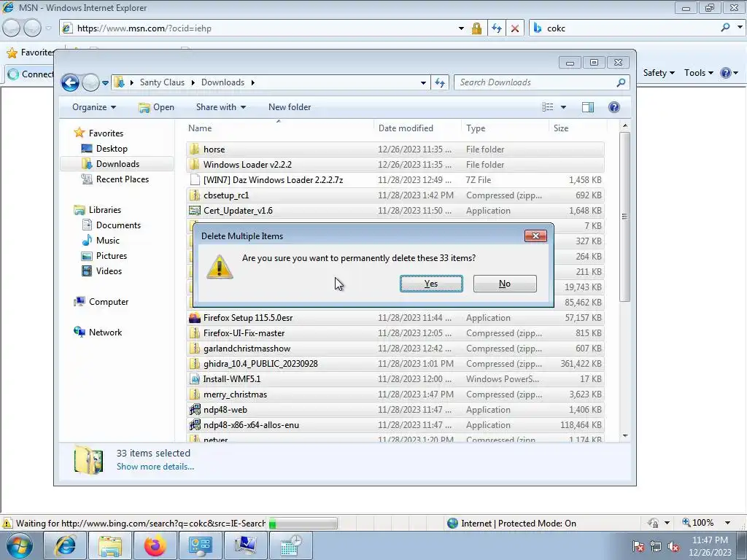This screenshot has height=560, width=747.
Task: Open the IE Safety menu
Action: (x=659, y=73)
